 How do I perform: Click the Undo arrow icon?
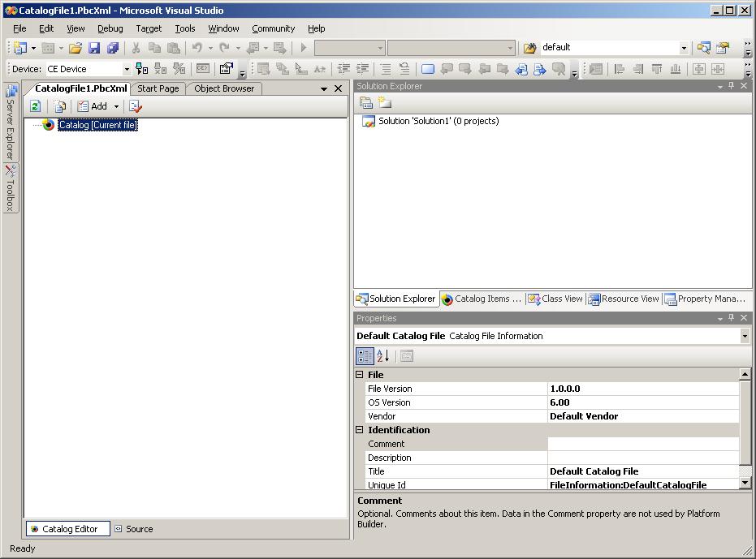[x=197, y=48]
